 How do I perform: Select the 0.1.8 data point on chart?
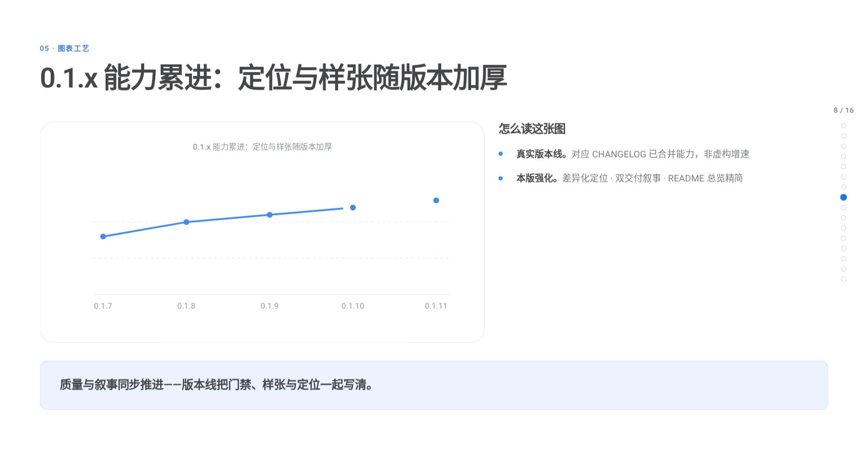(x=186, y=222)
